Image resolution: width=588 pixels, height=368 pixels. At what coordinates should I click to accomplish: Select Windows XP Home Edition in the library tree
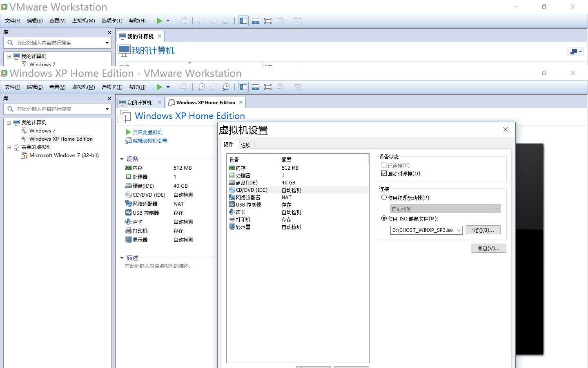[x=61, y=139]
